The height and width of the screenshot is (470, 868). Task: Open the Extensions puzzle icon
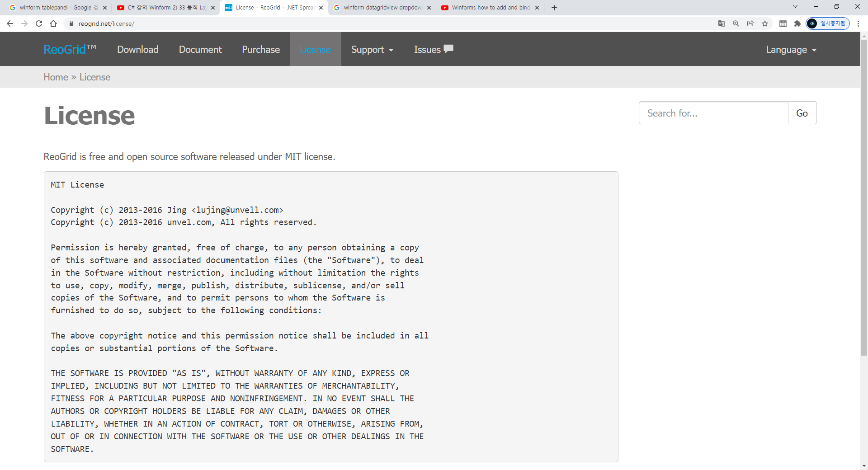tap(797, 23)
